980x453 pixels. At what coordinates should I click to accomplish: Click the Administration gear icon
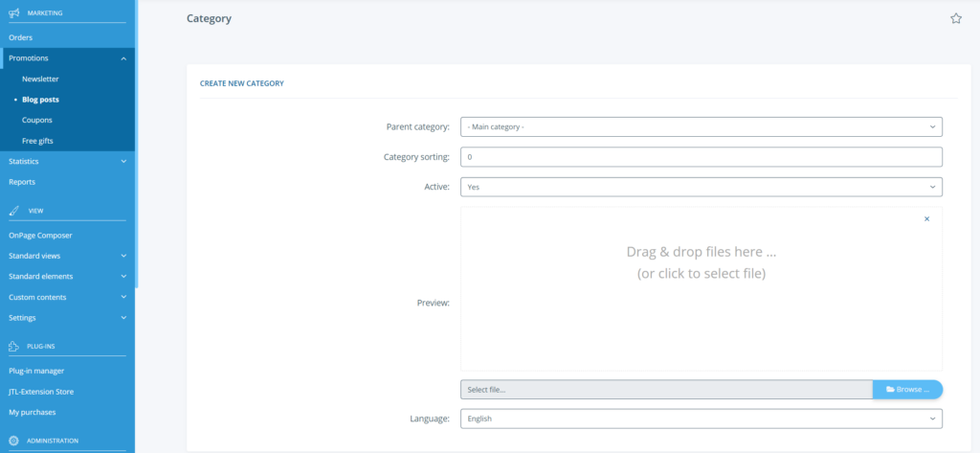[x=13, y=441]
